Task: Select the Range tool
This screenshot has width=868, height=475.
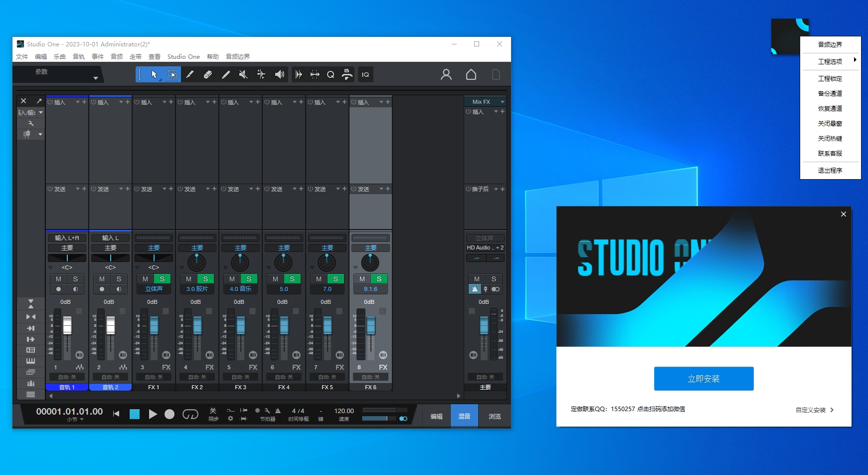Action: pyautogui.click(x=172, y=74)
